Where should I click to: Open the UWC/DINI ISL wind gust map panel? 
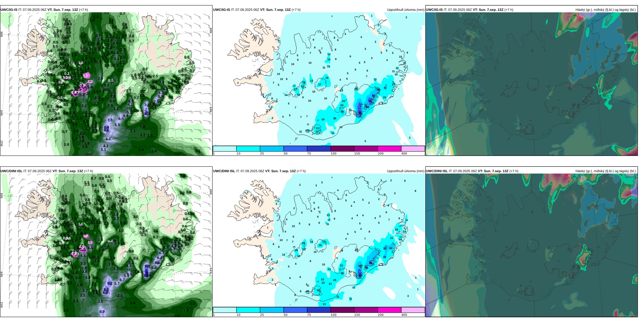106,245
